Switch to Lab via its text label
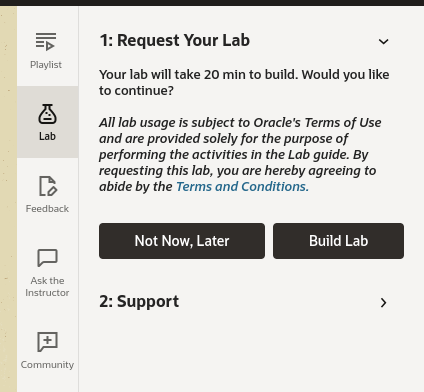424x392 pixels. [x=47, y=136]
